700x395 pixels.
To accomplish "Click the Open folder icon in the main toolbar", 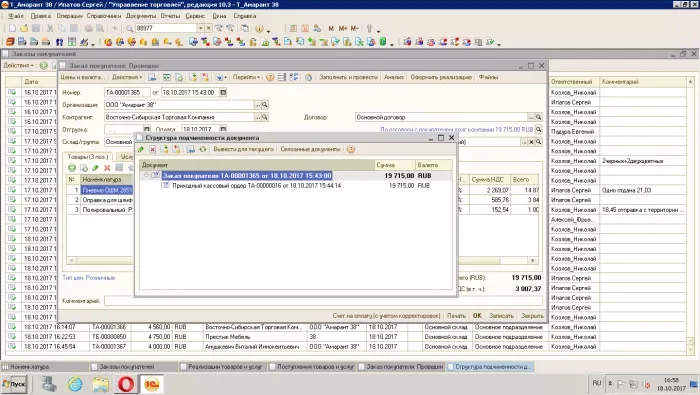I will 24,28.
